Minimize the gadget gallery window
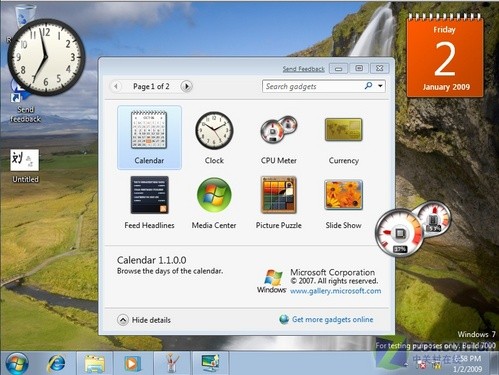 coord(338,68)
